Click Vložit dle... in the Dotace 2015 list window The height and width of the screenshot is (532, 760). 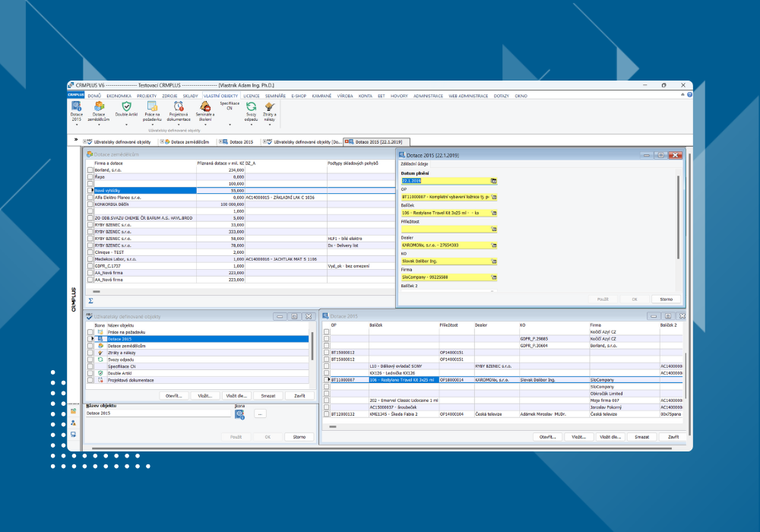click(x=610, y=437)
